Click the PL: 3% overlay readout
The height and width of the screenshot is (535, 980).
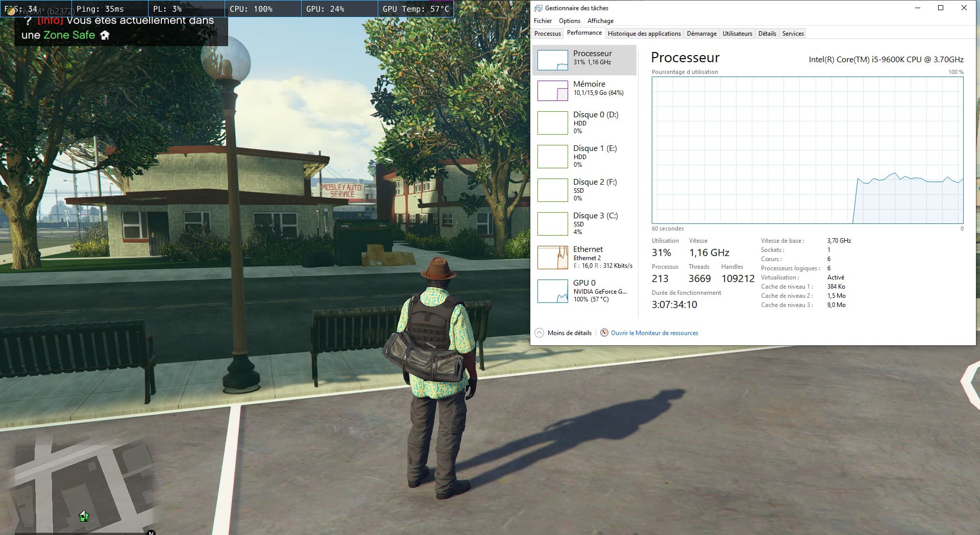[167, 9]
